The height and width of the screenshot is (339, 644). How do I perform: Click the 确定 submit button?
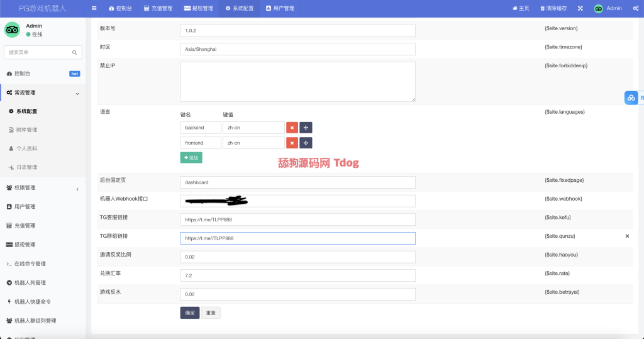[x=189, y=313]
